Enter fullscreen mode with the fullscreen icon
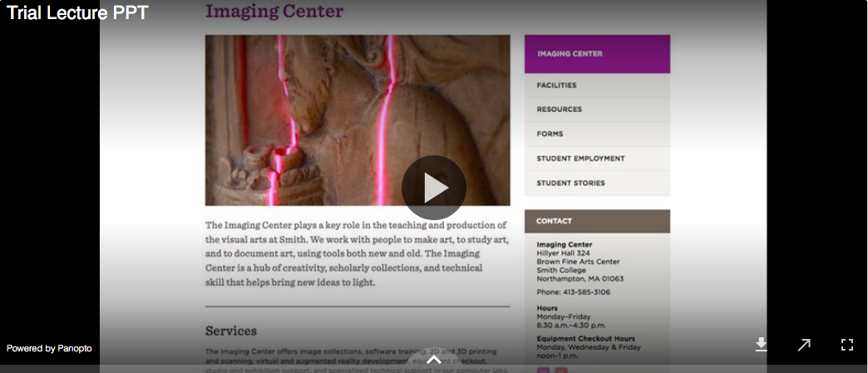868x373 pixels. (x=847, y=345)
